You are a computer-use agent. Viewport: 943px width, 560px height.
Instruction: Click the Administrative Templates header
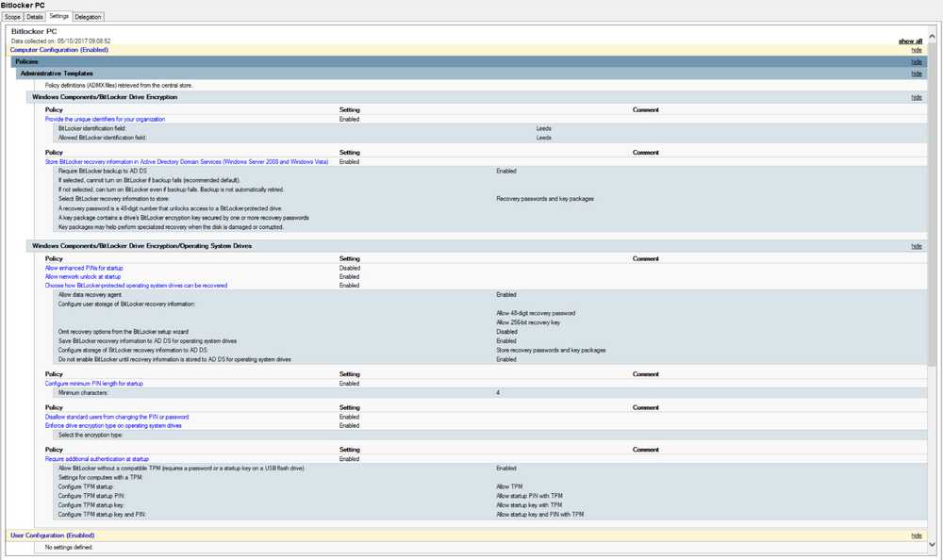click(471, 74)
